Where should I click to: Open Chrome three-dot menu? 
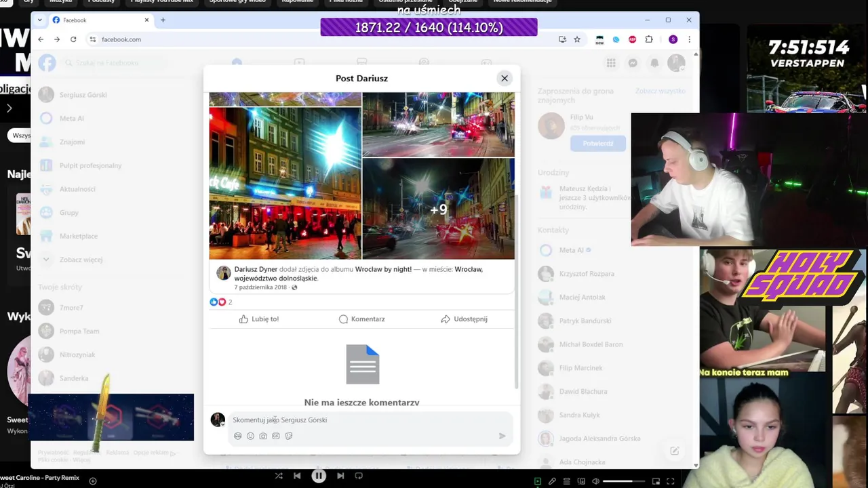(689, 39)
